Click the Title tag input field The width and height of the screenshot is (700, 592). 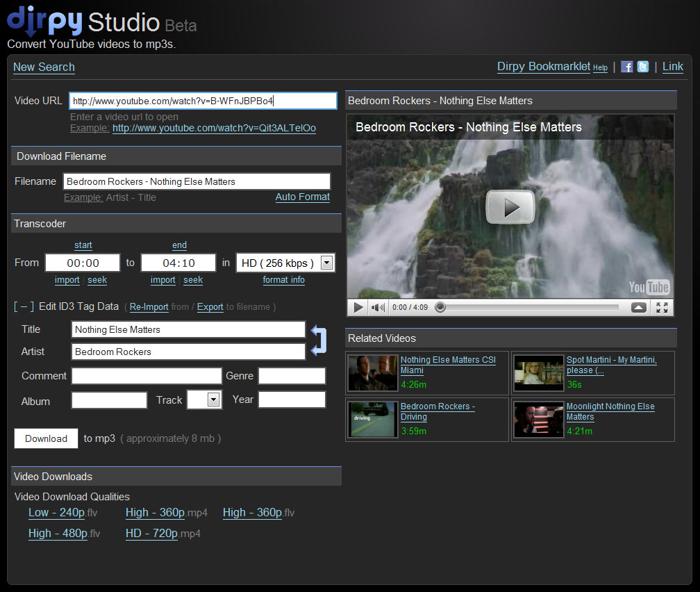(188, 329)
